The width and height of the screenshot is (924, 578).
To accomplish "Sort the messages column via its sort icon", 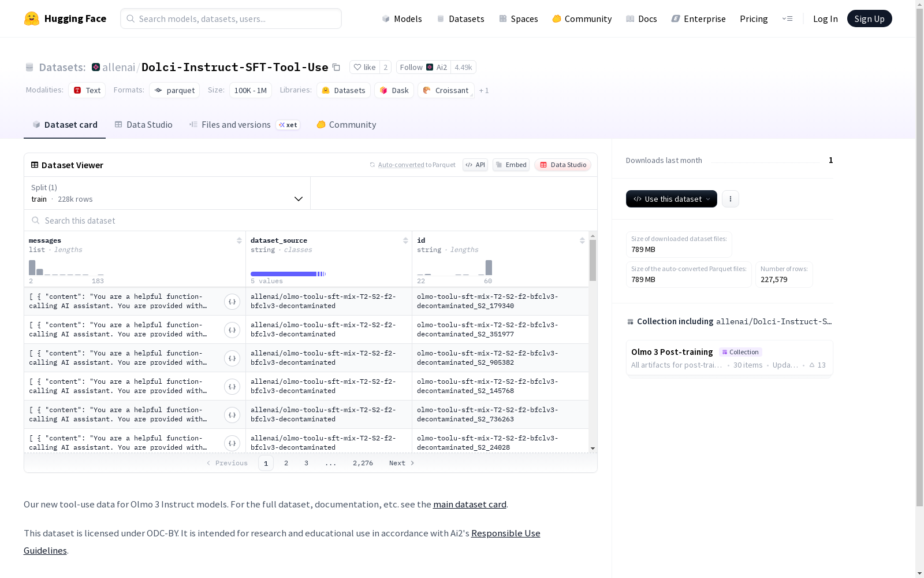I will click(x=239, y=240).
